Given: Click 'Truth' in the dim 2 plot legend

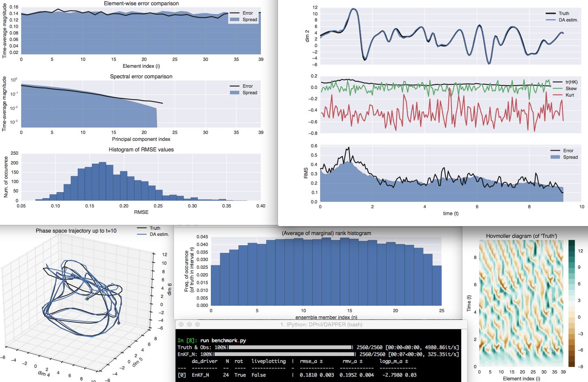Looking at the screenshot, I should 564,13.
